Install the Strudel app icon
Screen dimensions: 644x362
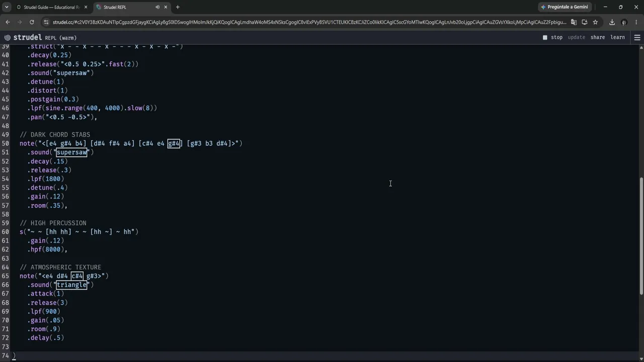(584, 22)
